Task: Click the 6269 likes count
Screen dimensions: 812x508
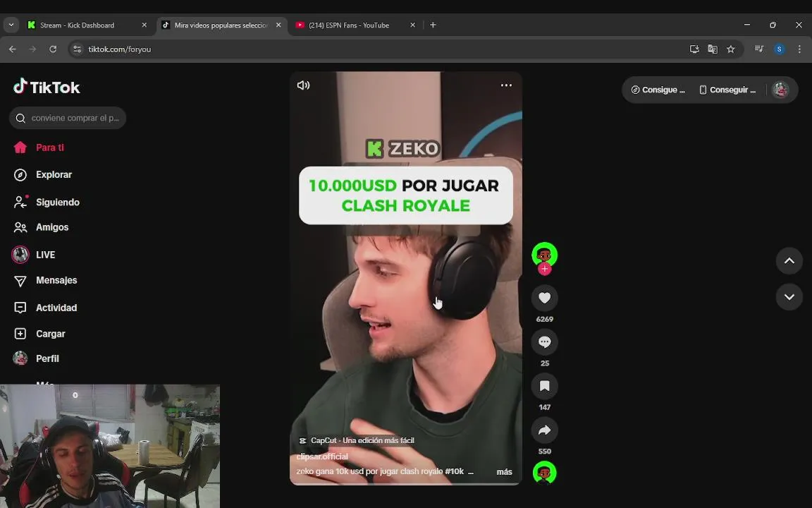Action: (544, 320)
